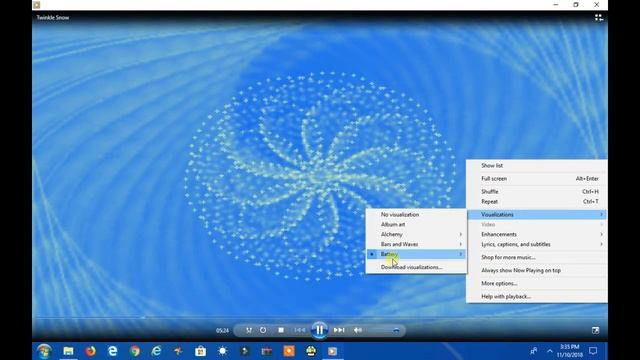This screenshot has height=360, width=640.
Task: Expand Bars and Waves submenu
Action: 416,244
